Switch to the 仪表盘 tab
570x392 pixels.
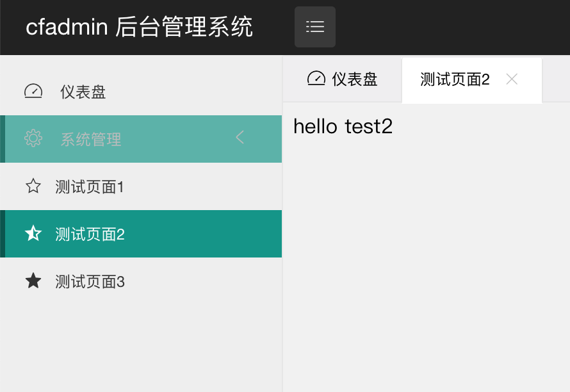(x=343, y=79)
